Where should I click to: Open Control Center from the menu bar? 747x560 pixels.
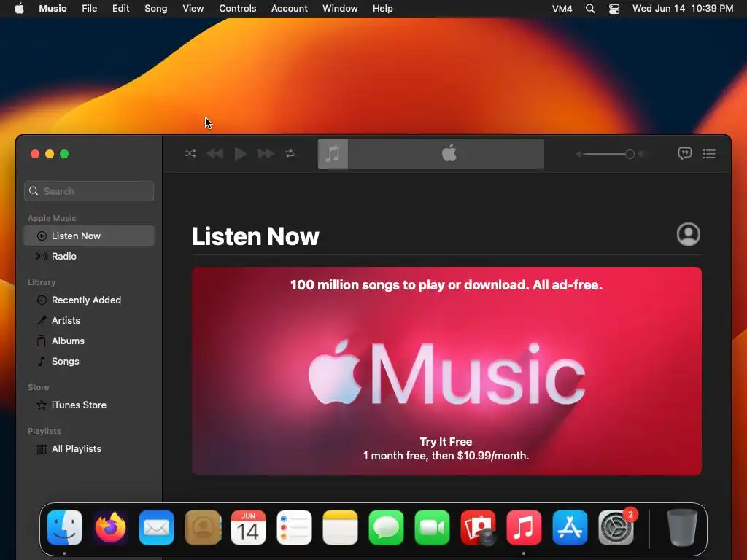click(614, 9)
